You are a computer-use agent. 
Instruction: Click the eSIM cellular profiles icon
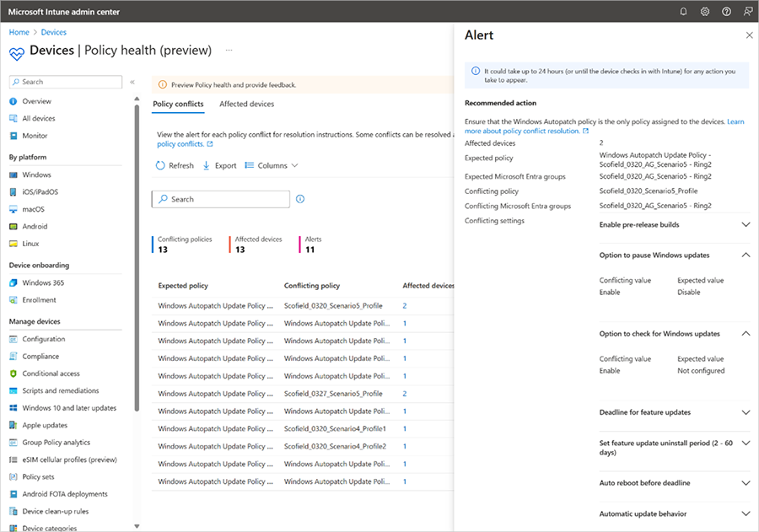coord(13,459)
